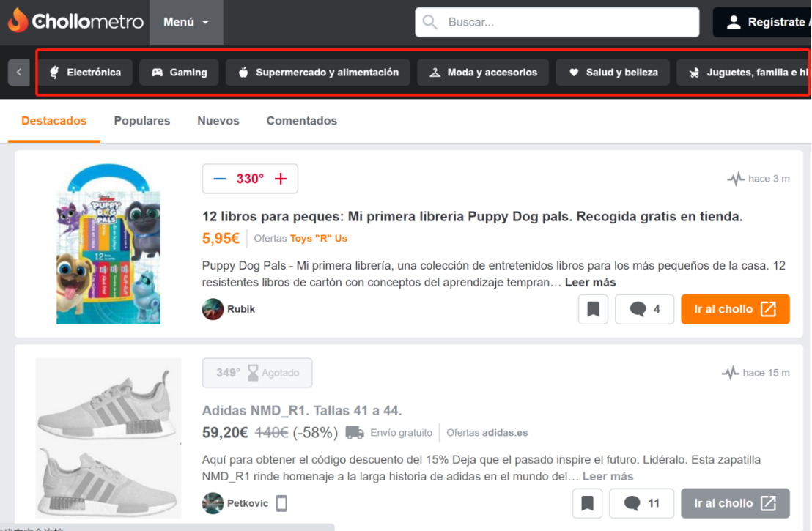Open Petkovic's user avatar
The image size is (812, 531).
(213, 504)
